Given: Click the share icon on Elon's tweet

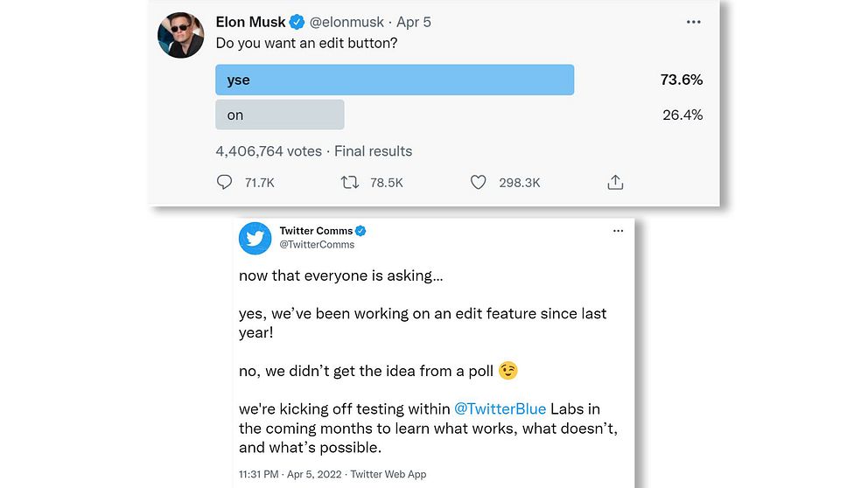Looking at the screenshot, I should tap(615, 182).
